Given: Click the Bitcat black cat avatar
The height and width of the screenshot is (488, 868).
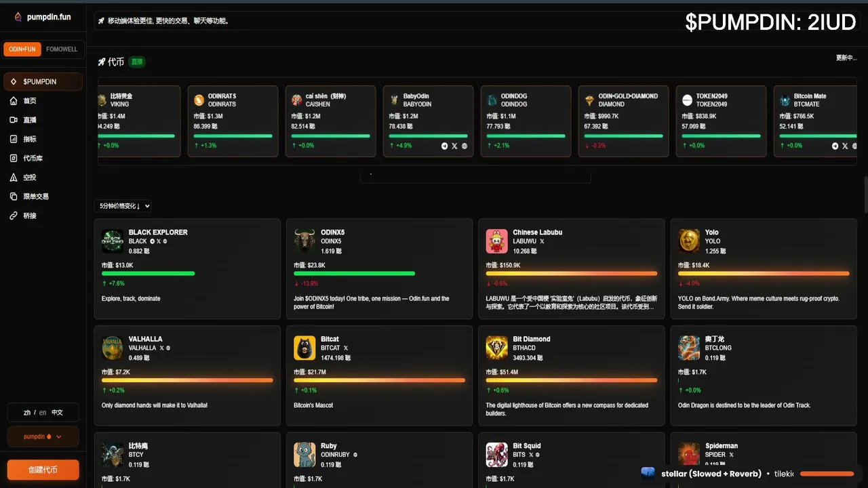Looking at the screenshot, I should pos(304,348).
